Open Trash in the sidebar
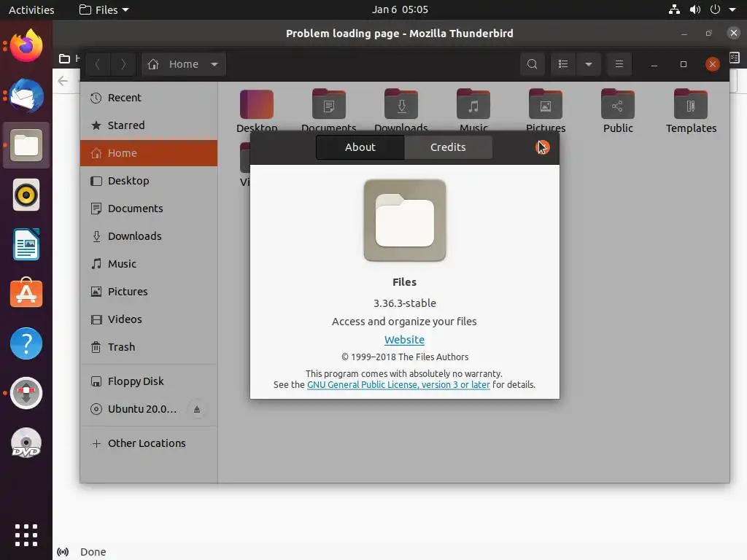 click(149, 347)
